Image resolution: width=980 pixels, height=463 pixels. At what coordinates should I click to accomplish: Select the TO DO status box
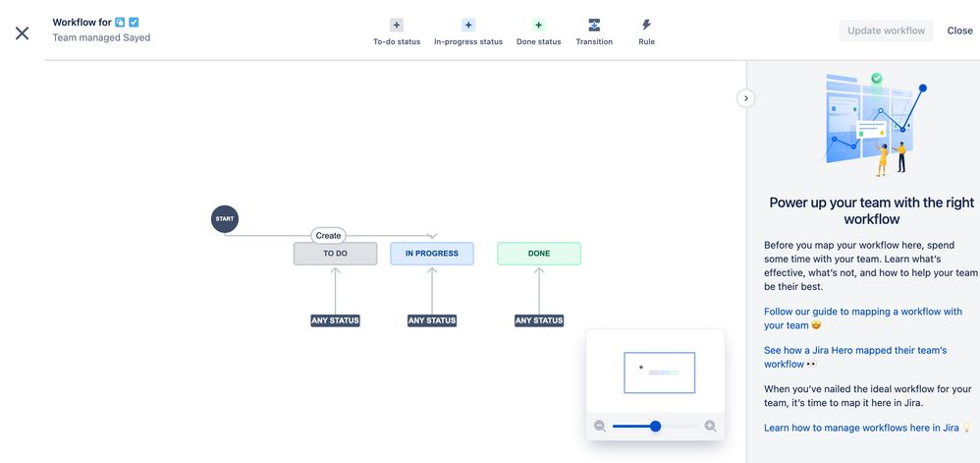[335, 254]
